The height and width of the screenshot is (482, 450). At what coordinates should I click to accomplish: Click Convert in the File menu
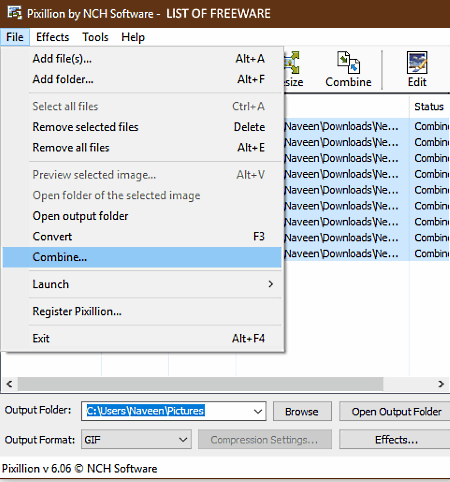point(142,237)
